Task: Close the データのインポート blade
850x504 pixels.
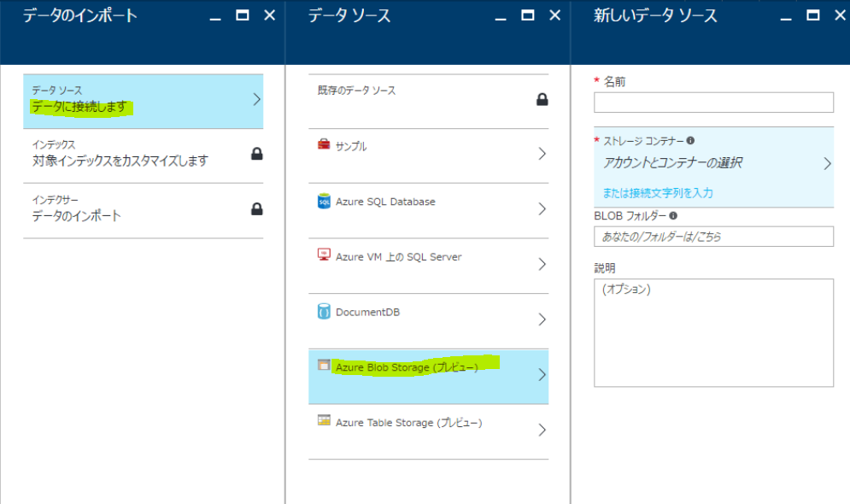Action: pos(269,15)
